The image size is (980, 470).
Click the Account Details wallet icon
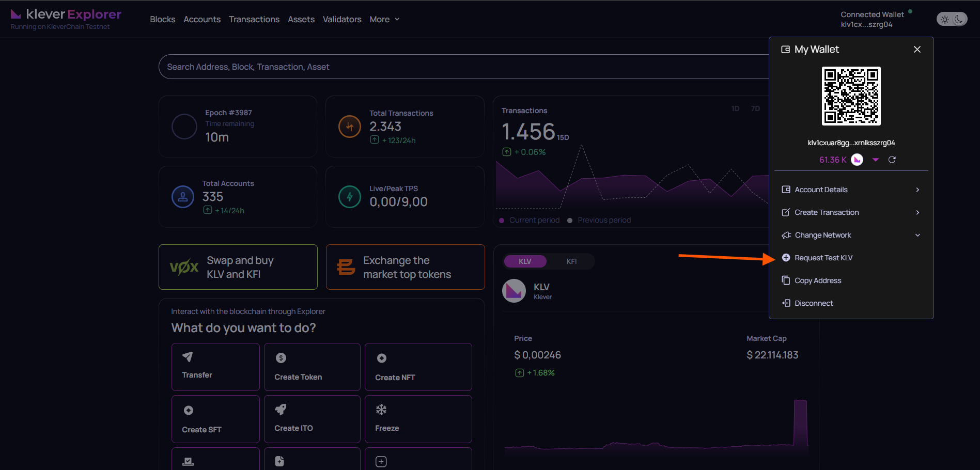pos(786,190)
